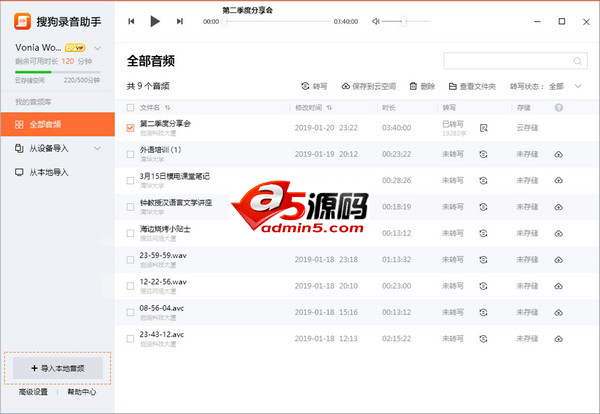Upload 23-43-12.avc to cloud icon
This screenshot has width=600, height=414.
(x=559, y=339)
